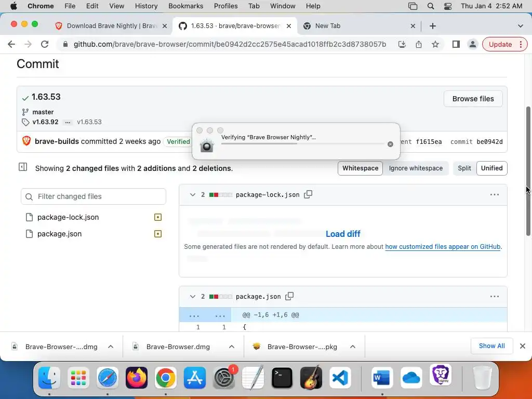The width and height of the screenshot is (532, 399).
Task: Select the Whitespace option
Action: pyautogui.click(x=361, y=168)
